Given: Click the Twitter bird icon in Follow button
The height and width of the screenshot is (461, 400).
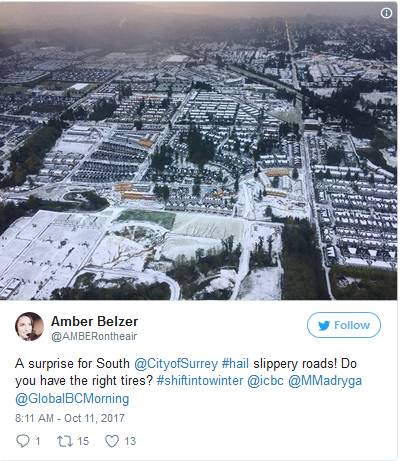Looking at the screenshot, I should click(324, 325).
